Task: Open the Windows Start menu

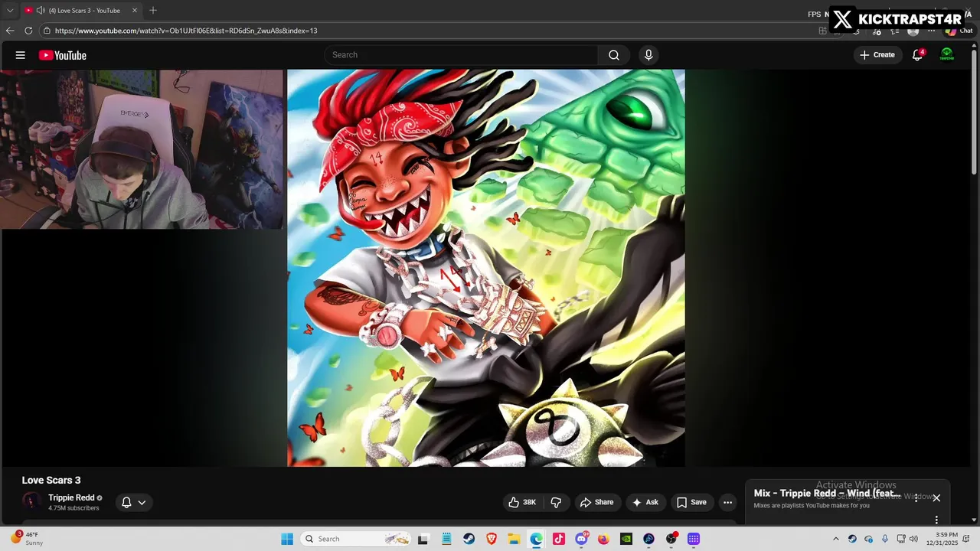Action: (x=287, y=539)
